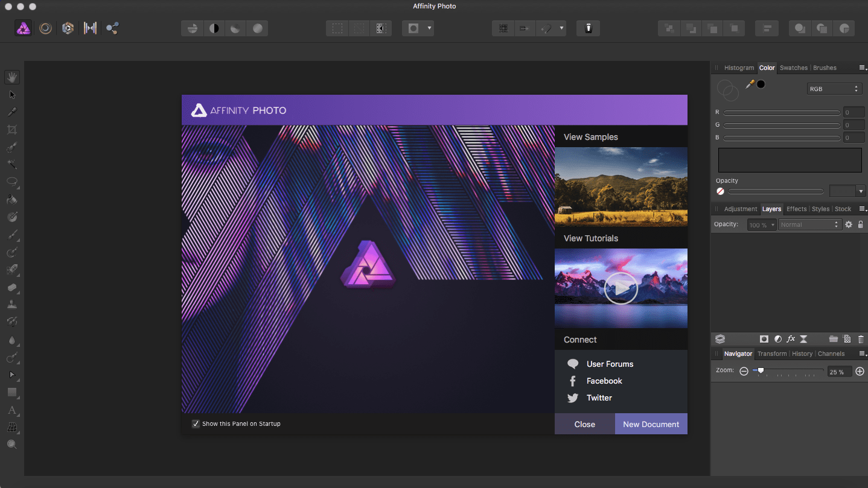Screen dimensions: 868x488
Task: Pick the Artistic Text tool
Action: pos(11,410)
